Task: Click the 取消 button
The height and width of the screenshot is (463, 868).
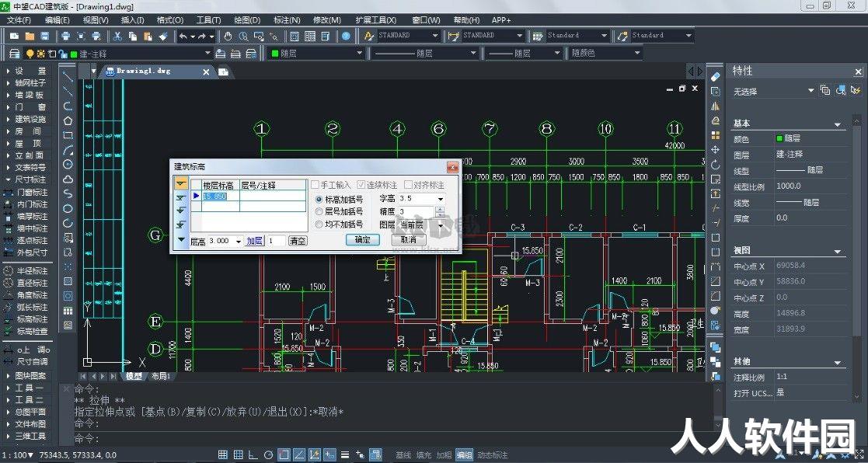Action: [409, 240]
